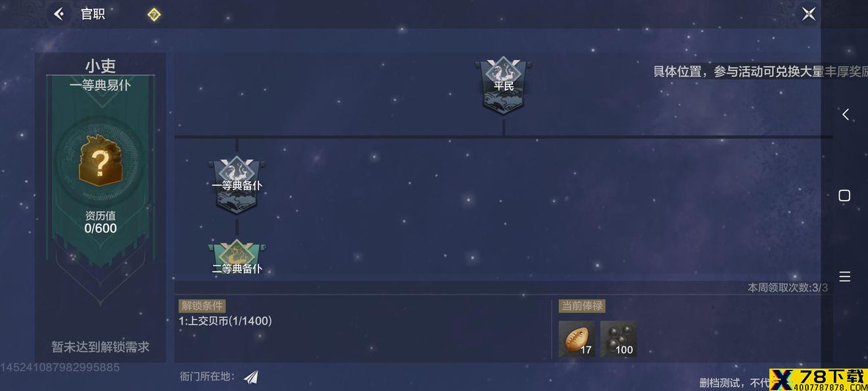Select the 平民 rank badge

point(504,86)
